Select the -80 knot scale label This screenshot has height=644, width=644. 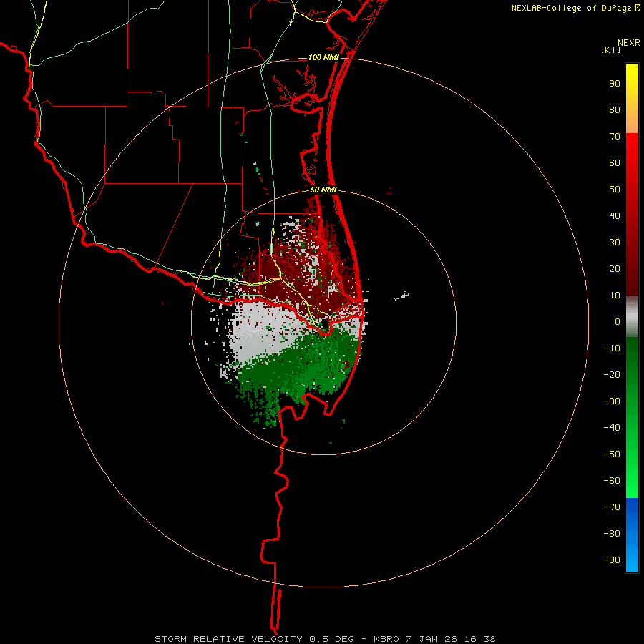tap(612, 534)
